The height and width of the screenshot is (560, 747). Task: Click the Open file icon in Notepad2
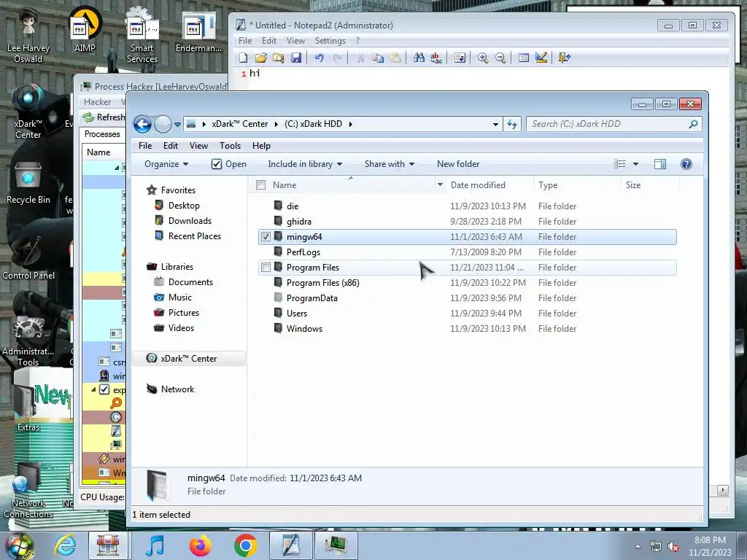[260, 58]
